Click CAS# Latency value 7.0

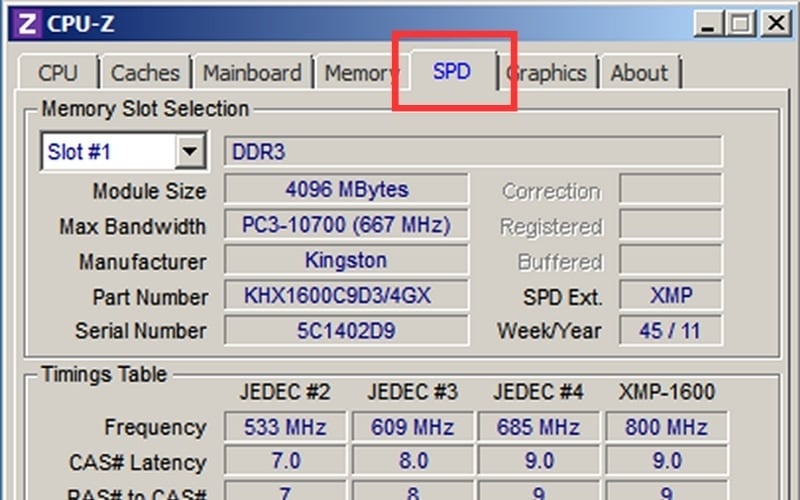(285, 461)
